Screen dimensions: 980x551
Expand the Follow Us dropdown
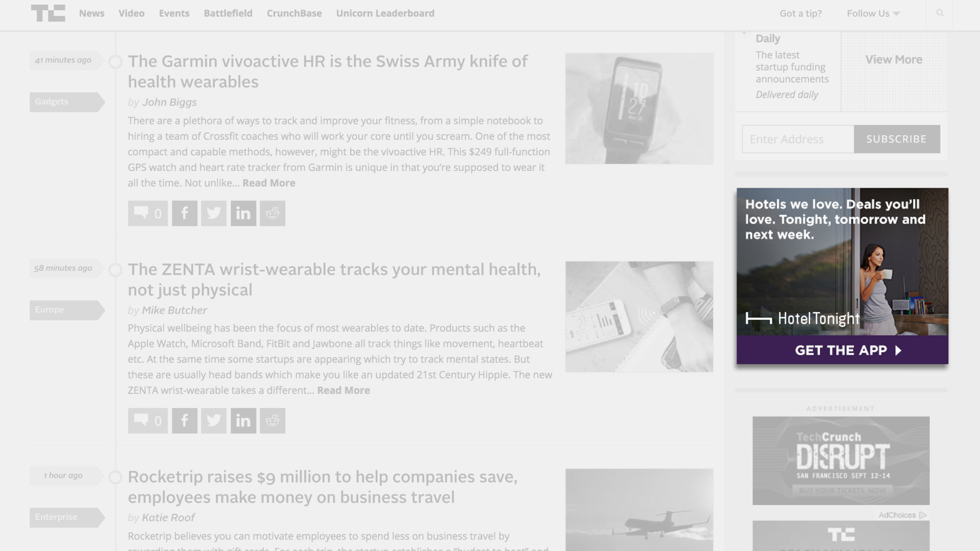873,14
